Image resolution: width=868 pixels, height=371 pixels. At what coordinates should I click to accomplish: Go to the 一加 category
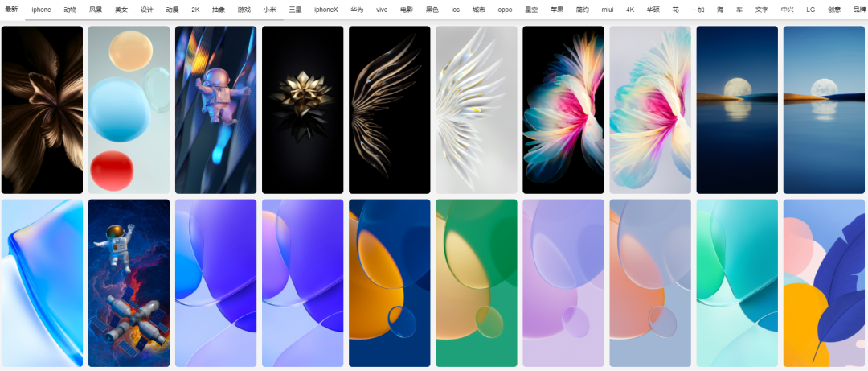pyautogui.click(x=698, y=10)
